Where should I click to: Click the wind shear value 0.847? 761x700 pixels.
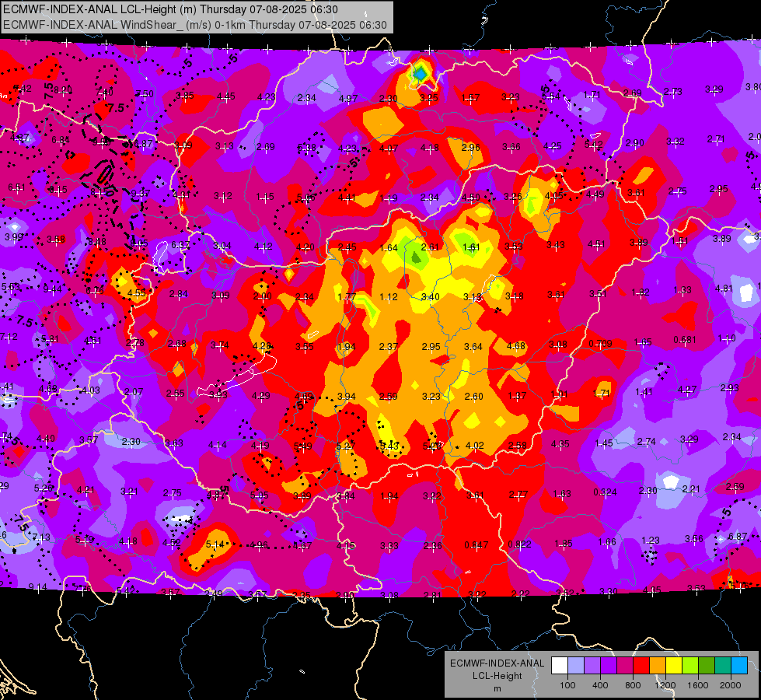476,545
